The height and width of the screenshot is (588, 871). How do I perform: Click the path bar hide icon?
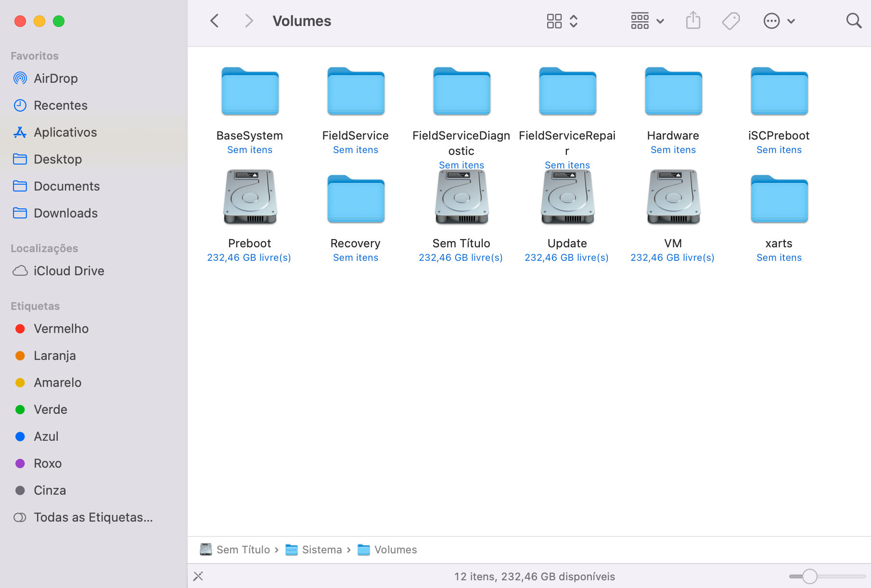pyautogui.click(x=198, y=576)
